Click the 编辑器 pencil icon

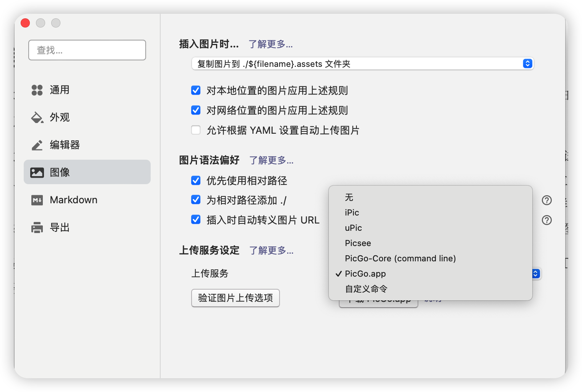(37, 145)
